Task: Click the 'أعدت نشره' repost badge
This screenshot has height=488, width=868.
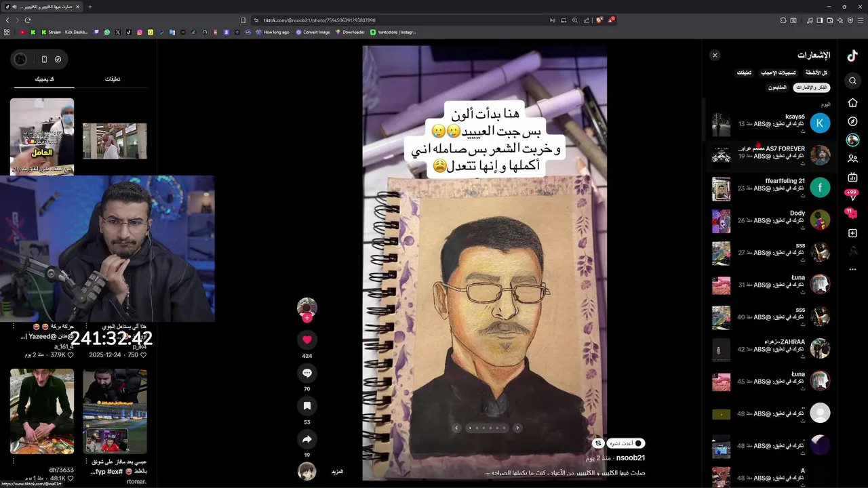Action: 626,443
